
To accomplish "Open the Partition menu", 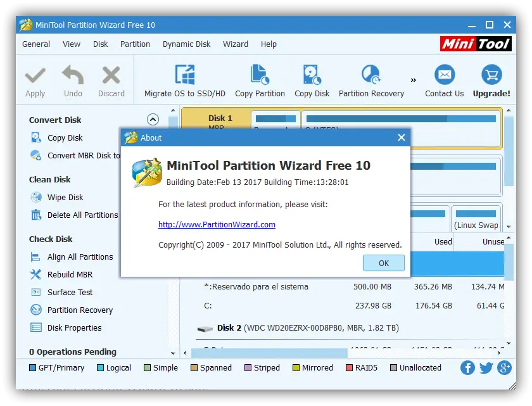I will point(135,44).
